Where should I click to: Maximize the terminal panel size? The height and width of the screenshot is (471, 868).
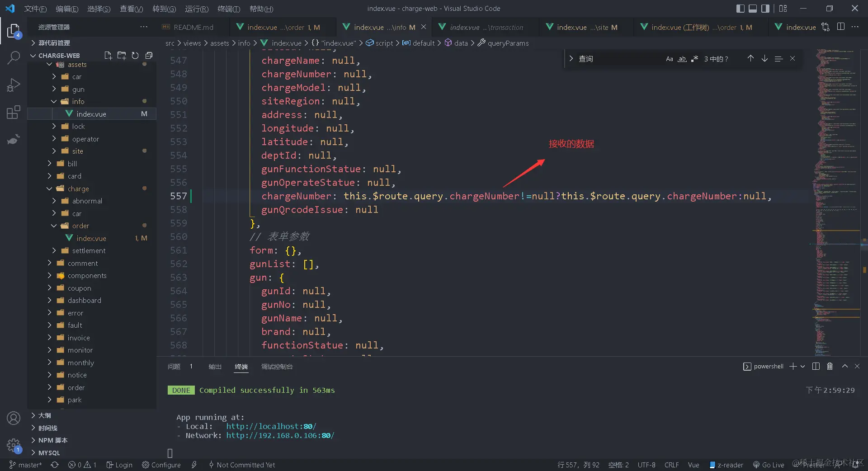844,366
